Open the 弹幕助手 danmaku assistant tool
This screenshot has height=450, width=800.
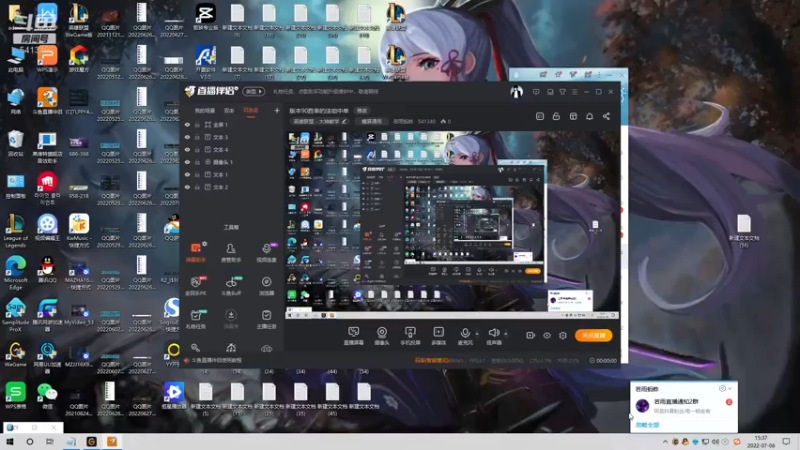(x=196, y=252)
